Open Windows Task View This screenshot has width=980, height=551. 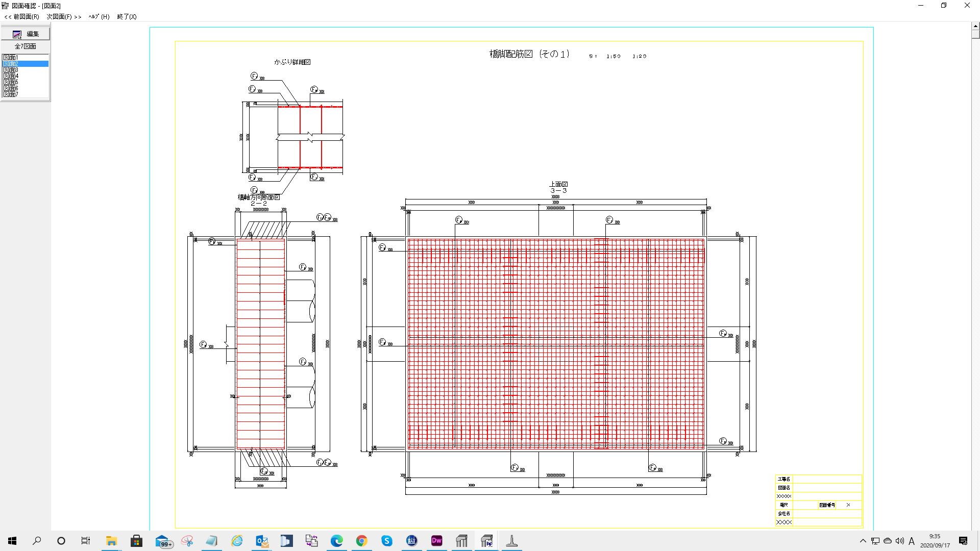click(x=86, y=541)
